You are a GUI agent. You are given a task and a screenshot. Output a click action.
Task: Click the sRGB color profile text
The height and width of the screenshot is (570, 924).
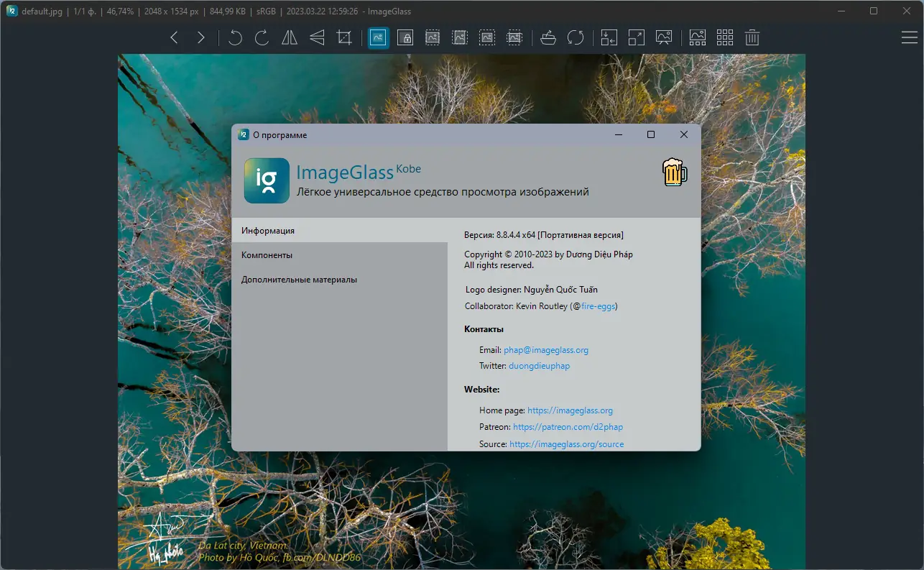point(267,11)
